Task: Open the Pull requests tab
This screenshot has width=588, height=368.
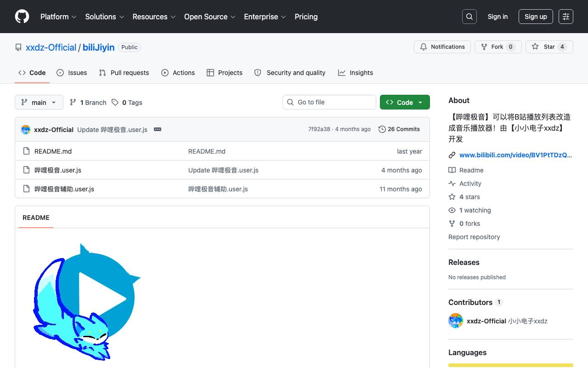Action: click(124, 73)
